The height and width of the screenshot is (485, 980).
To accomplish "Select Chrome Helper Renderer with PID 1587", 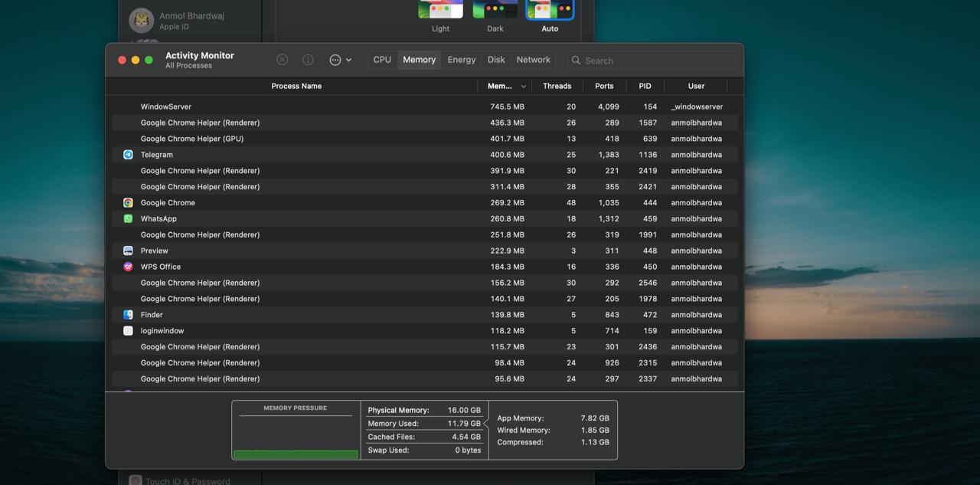I will pyautogui.click(x=424, y=123).
